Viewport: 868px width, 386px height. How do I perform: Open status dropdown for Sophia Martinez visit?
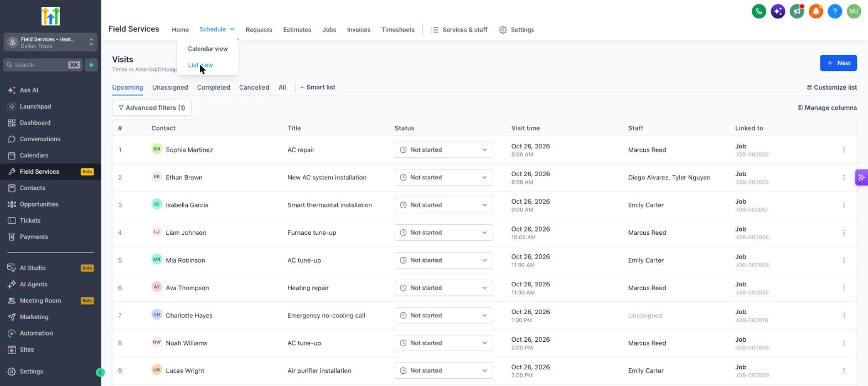point(443,150)
